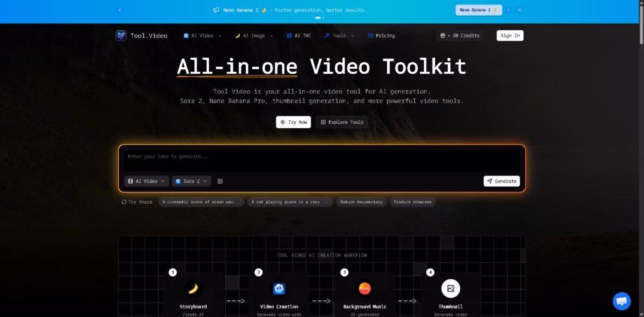Click the Background Music step label

click(x=365, y=307)
